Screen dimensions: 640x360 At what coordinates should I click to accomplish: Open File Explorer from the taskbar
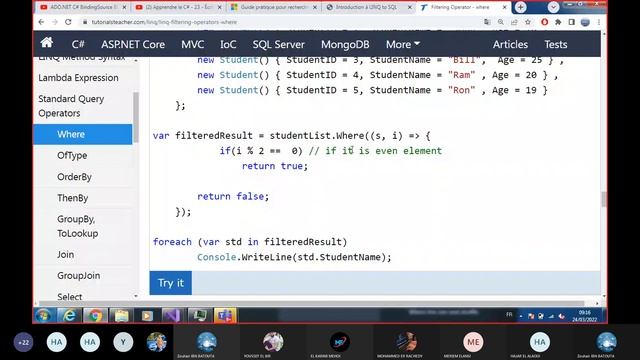[x=121, y=316]
